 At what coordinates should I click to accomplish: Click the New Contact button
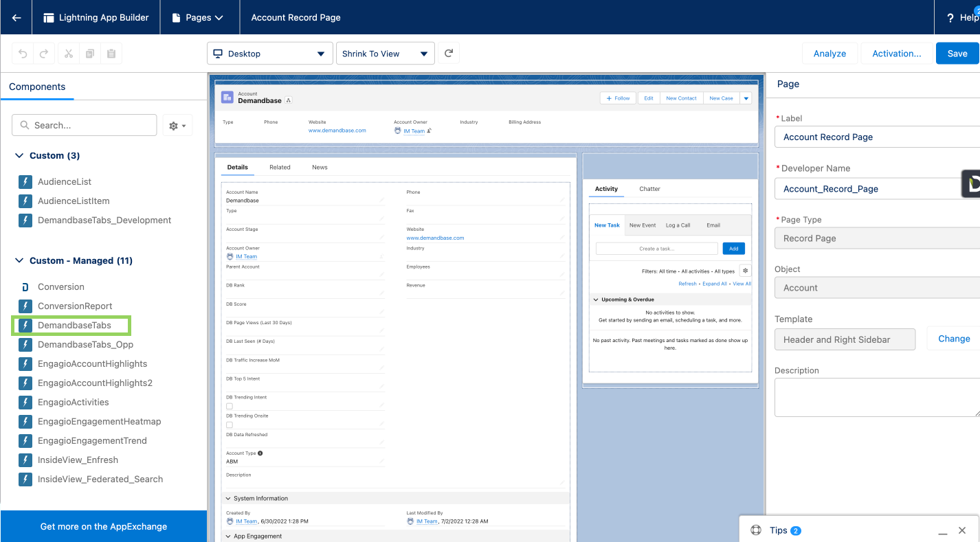pos(681,98)
